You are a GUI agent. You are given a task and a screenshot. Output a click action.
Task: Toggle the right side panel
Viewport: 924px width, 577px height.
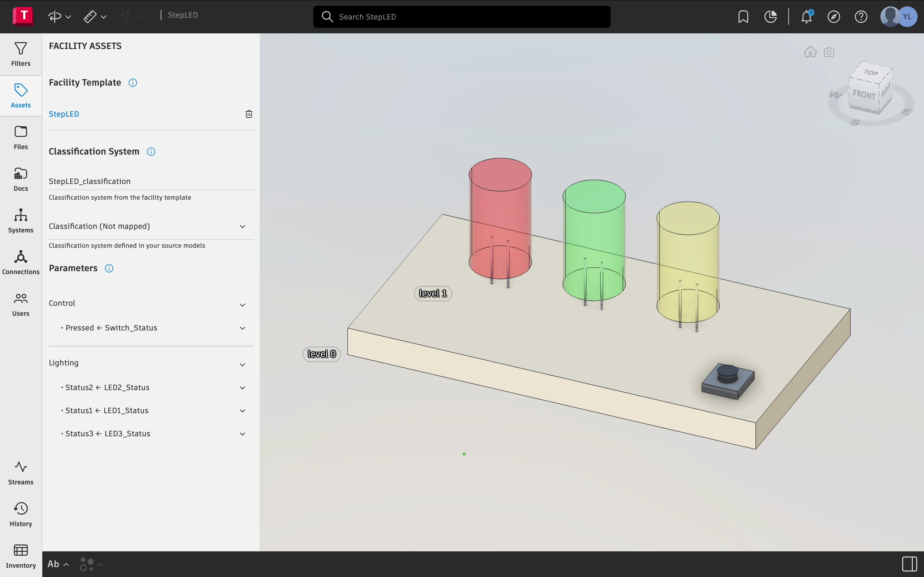[x=909, y=564]
